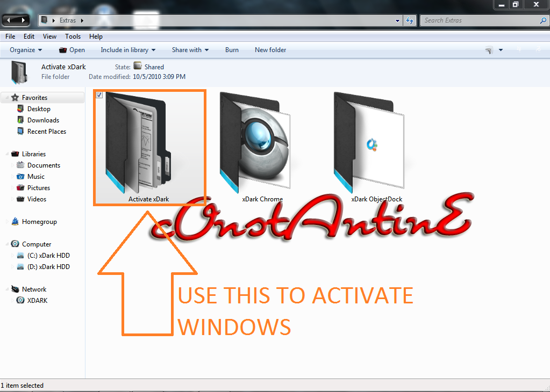The width and height of the screenshot is (550, 392).
Task: Open Recent Places from Favorites
Action: pos(47,132)
